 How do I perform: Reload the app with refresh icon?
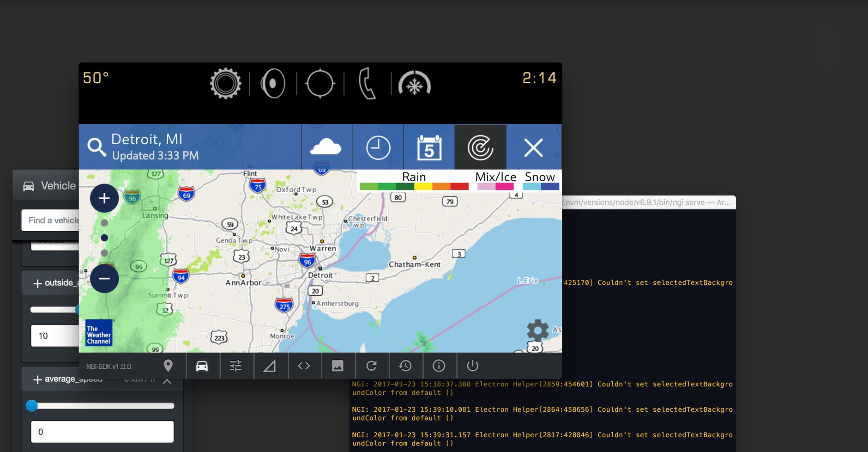[x=372, y=366]
